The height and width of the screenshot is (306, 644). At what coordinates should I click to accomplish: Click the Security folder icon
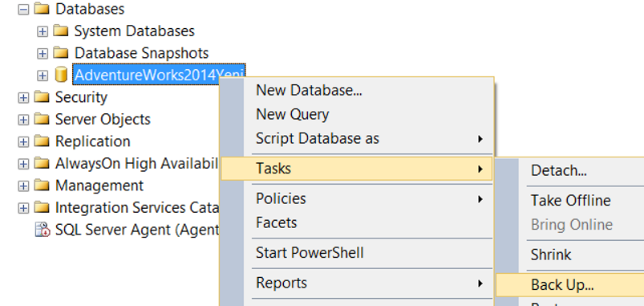(x=42, y=97)
